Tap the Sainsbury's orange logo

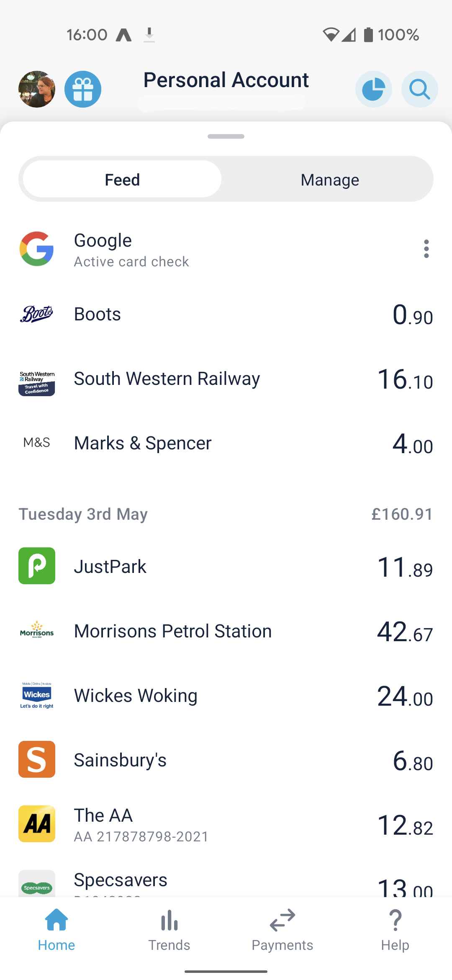coord(37,759)
